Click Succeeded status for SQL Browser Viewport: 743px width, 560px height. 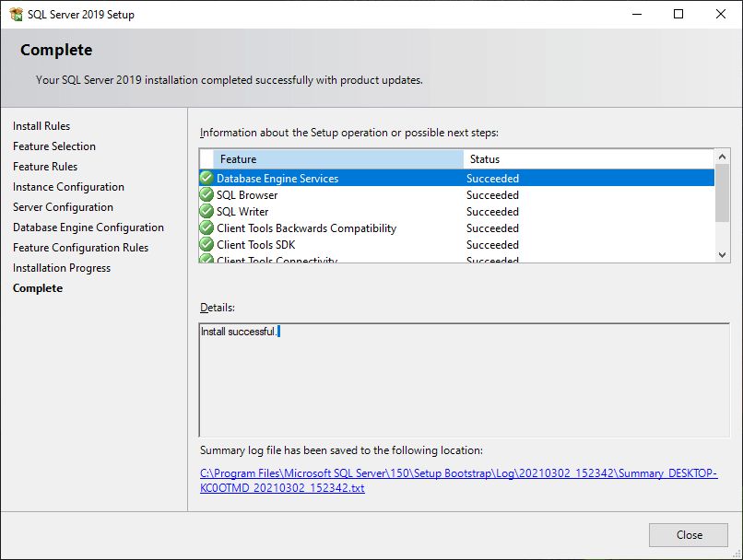pyautogui.click(x=492, y=195)
